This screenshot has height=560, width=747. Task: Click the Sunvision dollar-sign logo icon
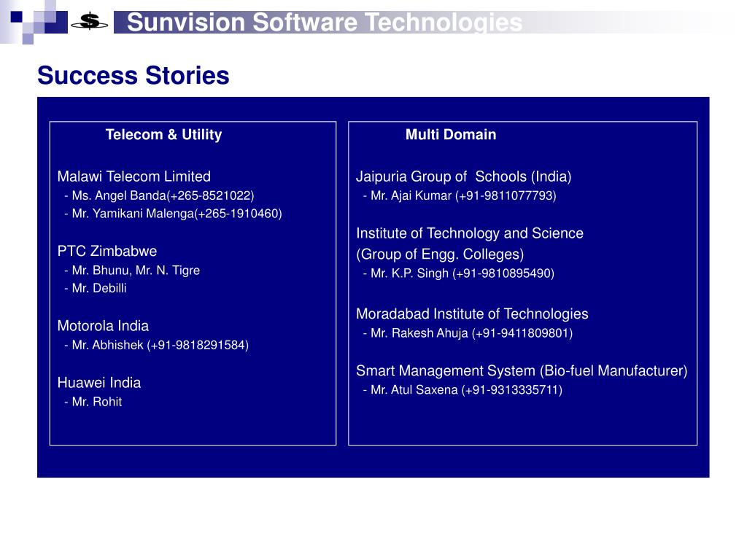pos(90,22)
